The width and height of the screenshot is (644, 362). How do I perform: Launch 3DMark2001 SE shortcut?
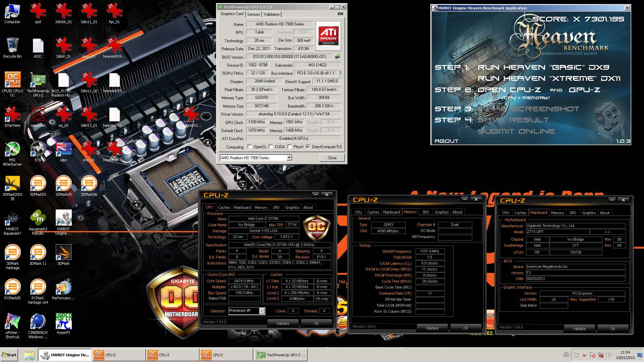point(12,188)
